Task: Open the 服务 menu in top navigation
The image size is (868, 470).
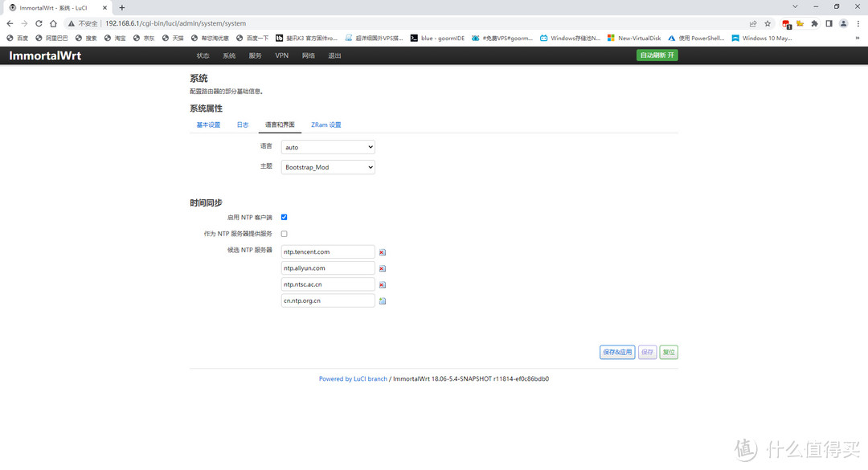Action: [255, 55]
